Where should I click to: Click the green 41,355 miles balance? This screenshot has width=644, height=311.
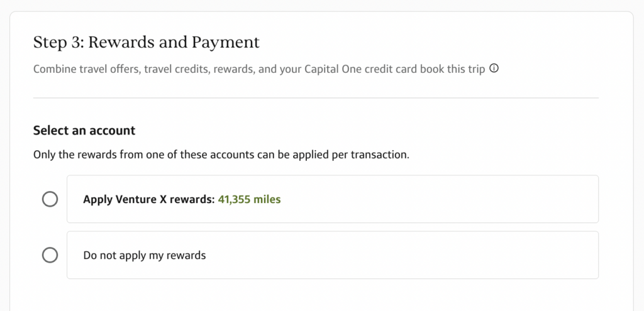coord(249,200)
